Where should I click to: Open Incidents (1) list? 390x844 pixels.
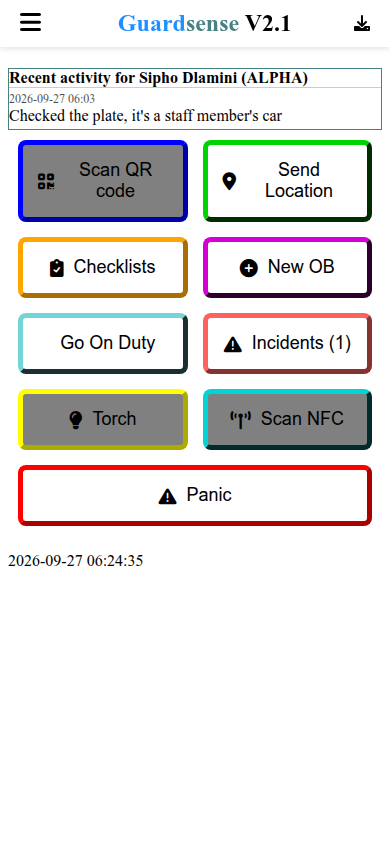287,343
